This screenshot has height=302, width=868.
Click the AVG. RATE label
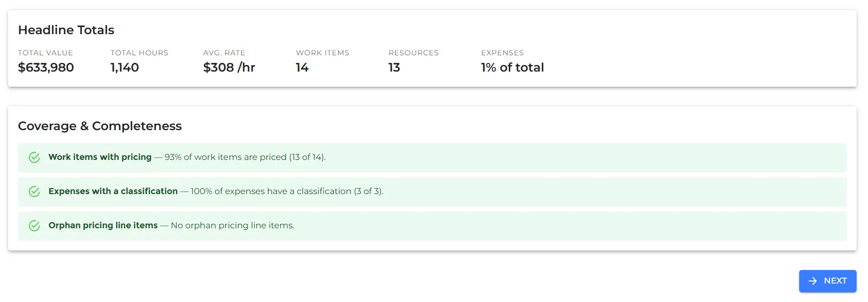[224, 53]
